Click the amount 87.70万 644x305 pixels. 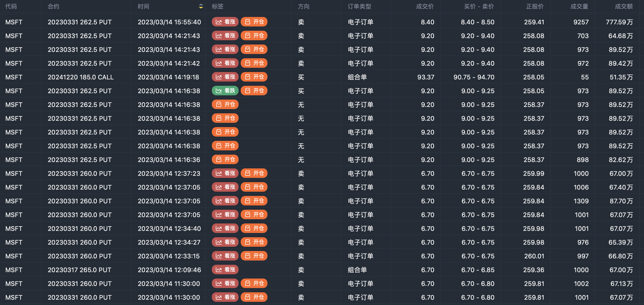(621, 201)
